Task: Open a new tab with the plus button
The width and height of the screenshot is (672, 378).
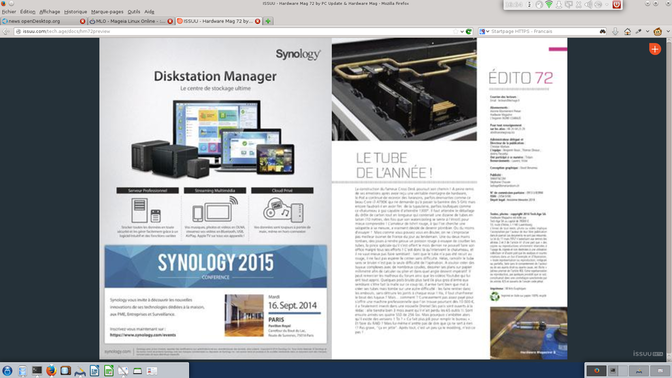Action: pyautogui.click(x=268, y=21)
